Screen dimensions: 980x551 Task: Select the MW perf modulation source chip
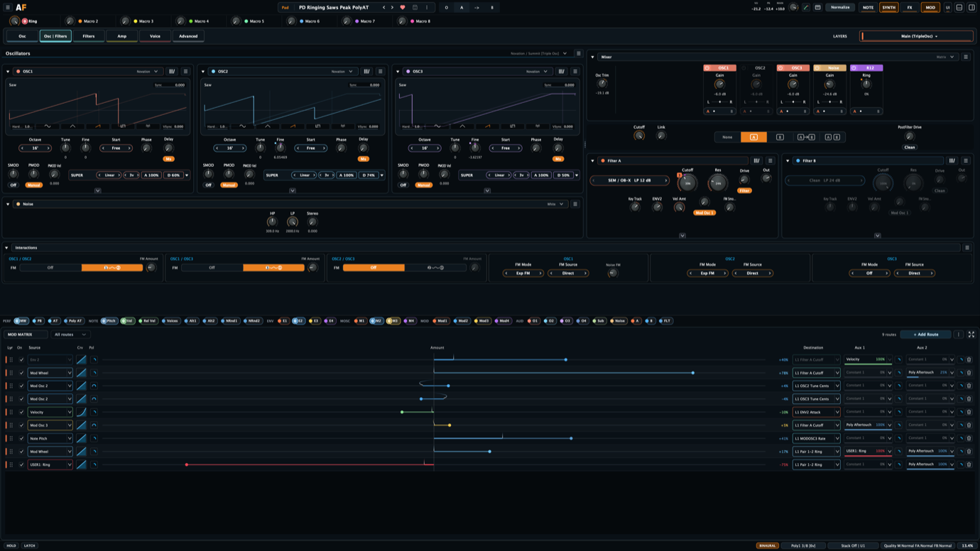[21, 321]
